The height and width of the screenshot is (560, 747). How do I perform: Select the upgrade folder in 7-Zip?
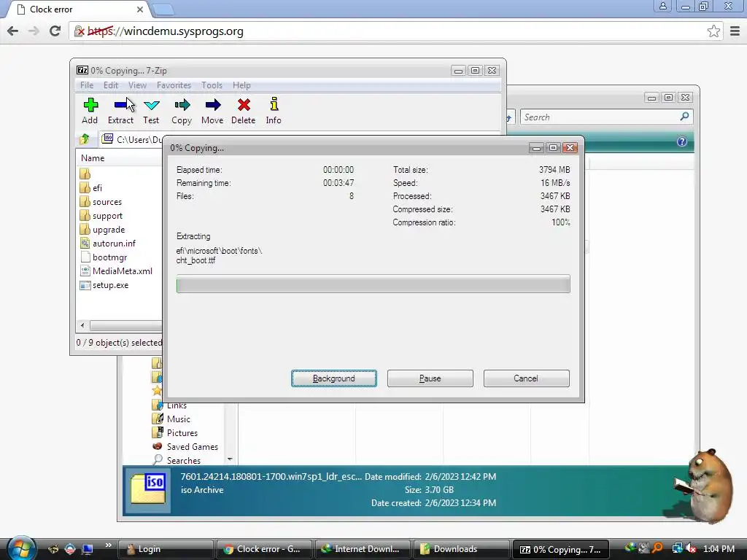108,230
